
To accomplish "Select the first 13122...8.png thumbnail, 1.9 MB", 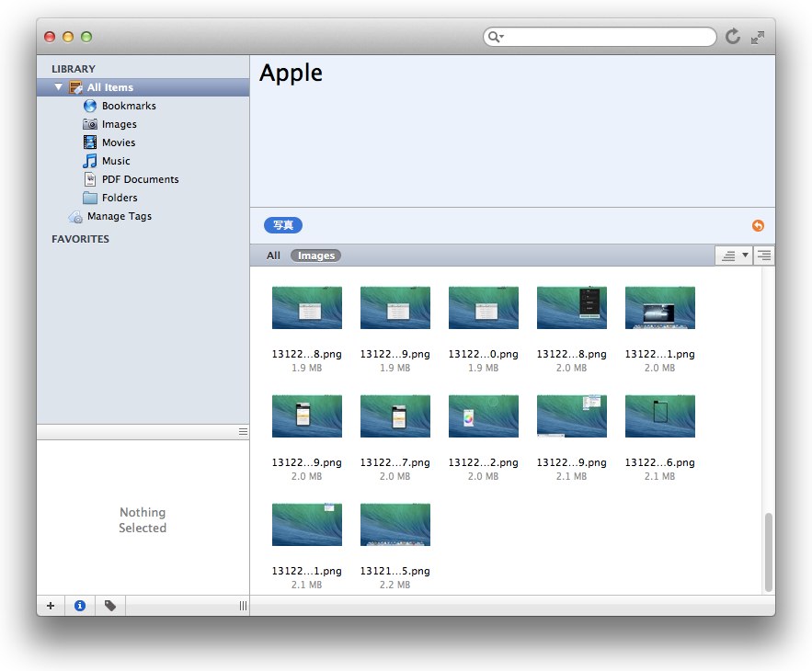I will pyautogui.click(x=306, y=308).
